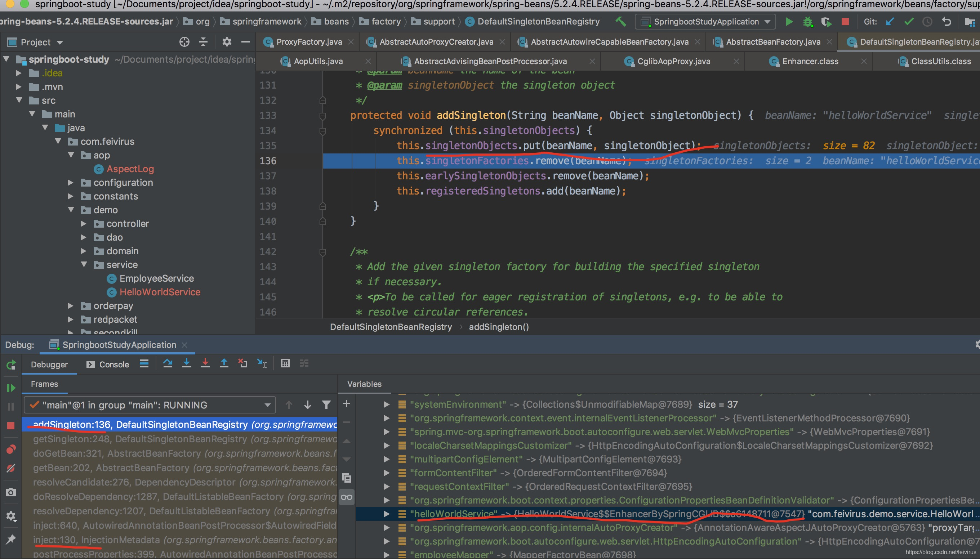Toggle the pin tab icon in debug sidebar
The height and width of the screenshot is (559, 980).
tap(11, 540)
